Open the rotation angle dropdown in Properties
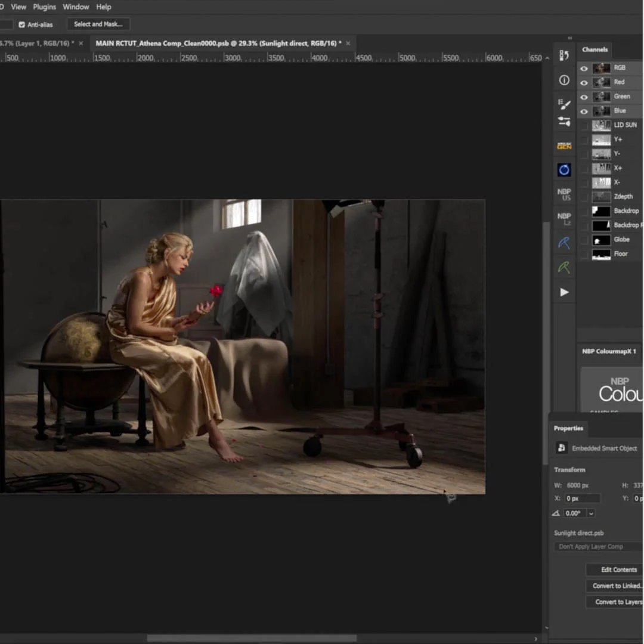The image size is (644, 644). pos(591,513)
